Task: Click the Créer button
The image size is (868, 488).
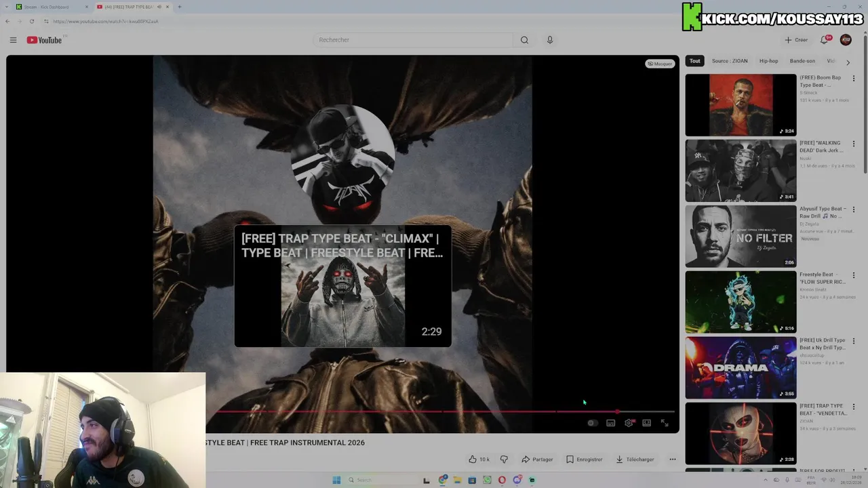Action: [797, 40]
